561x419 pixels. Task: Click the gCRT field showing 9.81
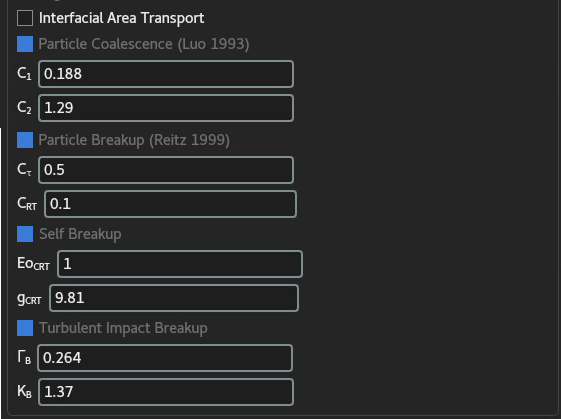(x=174, y=298)
